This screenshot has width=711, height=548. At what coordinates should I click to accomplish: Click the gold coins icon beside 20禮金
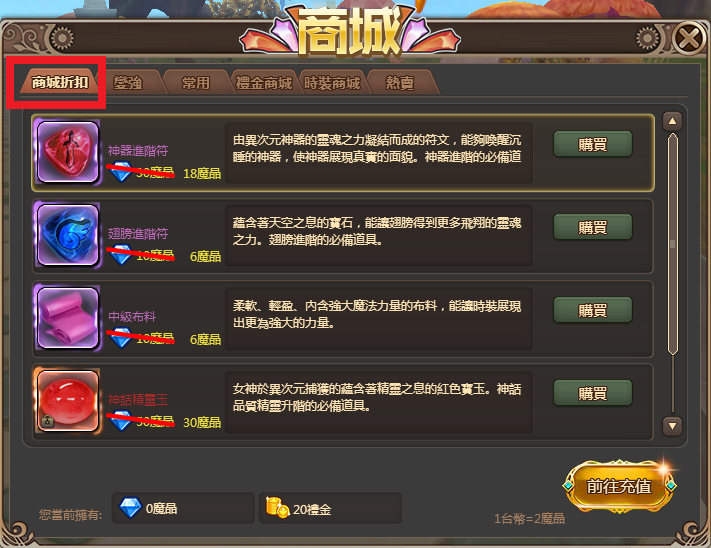click(277, 508)
